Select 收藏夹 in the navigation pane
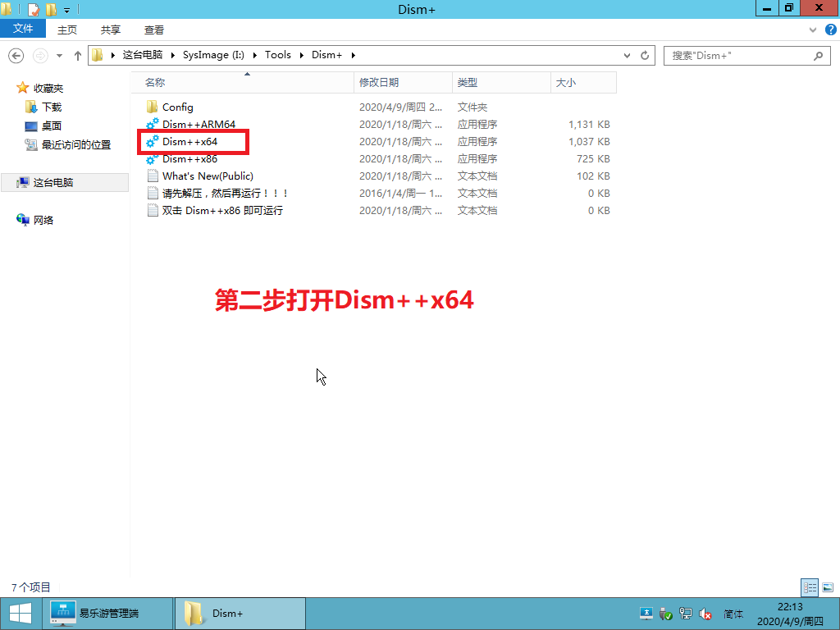The width and height of the screenshot is (840, 630). [48, 88]
